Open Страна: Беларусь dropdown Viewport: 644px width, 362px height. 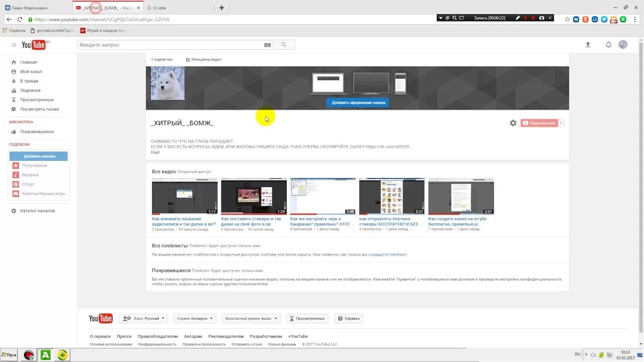tap(195, 318)
